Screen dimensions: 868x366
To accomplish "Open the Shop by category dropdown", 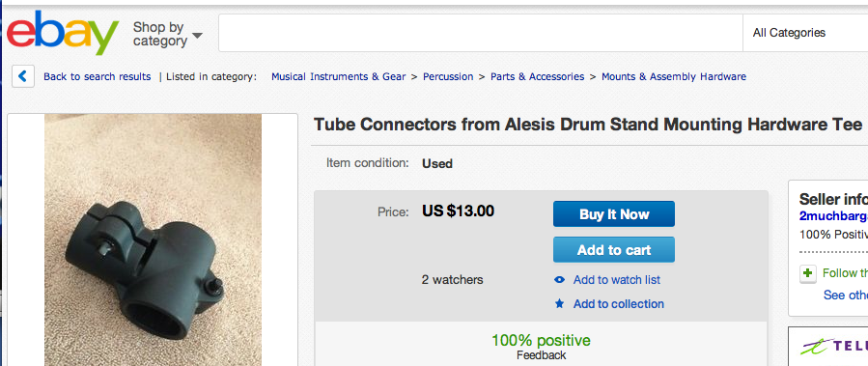I will click(x=167, y=34).
